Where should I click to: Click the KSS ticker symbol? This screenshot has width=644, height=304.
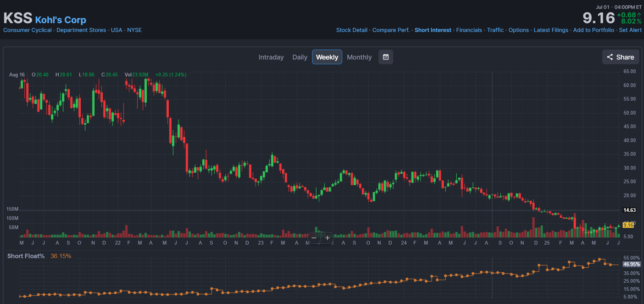[x=18, y=18]
